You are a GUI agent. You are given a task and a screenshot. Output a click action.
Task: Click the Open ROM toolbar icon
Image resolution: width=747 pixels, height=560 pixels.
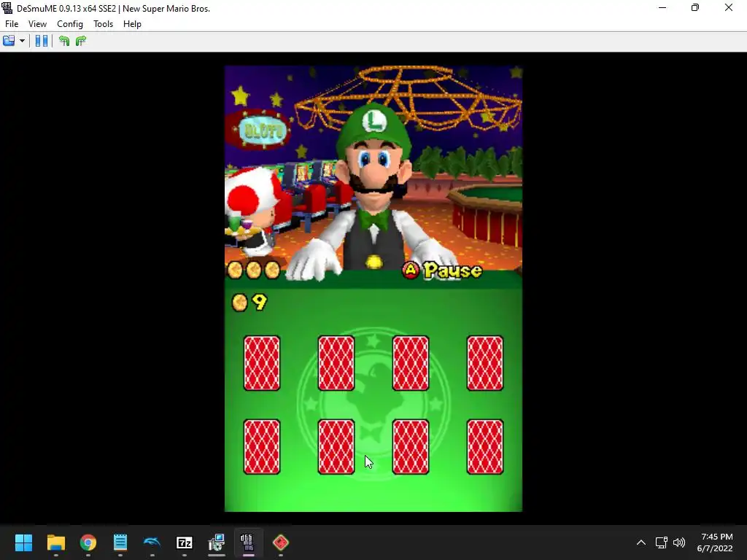point(9,41)
